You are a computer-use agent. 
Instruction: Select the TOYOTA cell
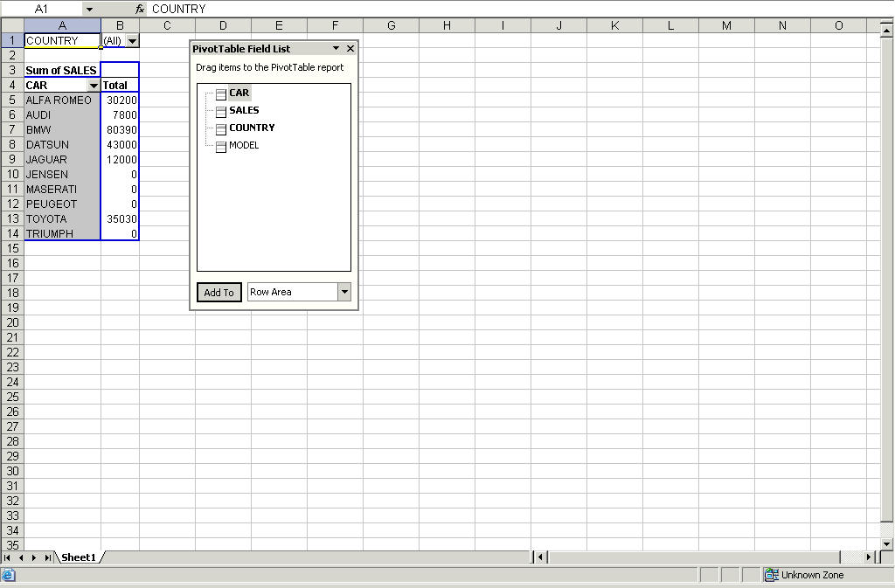(62, 219)
